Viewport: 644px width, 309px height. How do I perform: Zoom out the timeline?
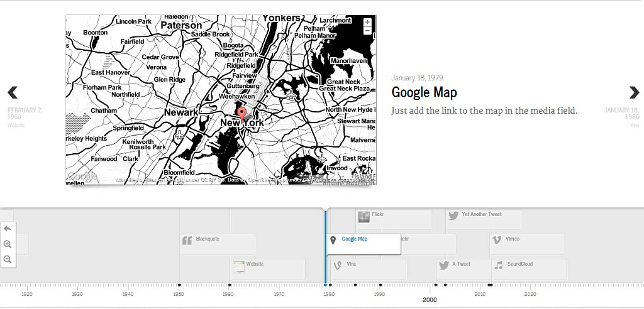click(x=8, y=259)
